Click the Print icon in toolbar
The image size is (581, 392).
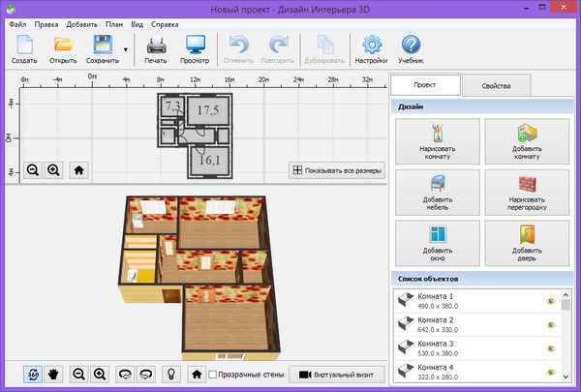pyautogui.click(x=156, y=45)
